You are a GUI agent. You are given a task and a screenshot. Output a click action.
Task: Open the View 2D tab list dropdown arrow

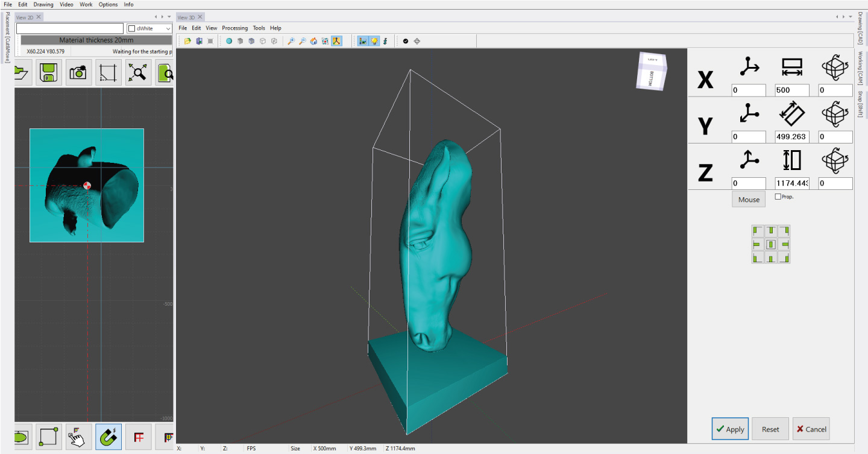(x=169, y=17)
